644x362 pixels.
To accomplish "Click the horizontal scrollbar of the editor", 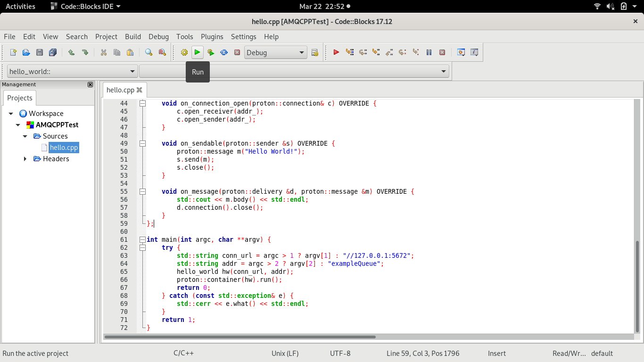I will (239, 337).
